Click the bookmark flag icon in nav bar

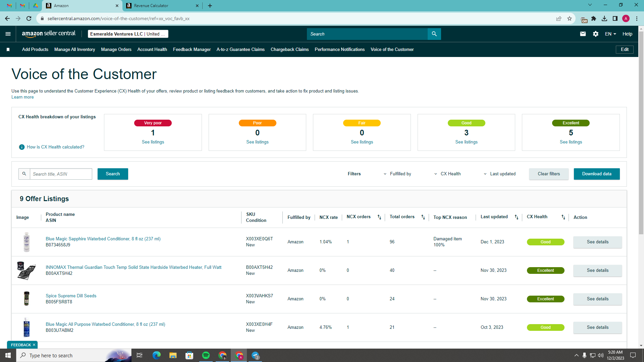tap(8, 50)
